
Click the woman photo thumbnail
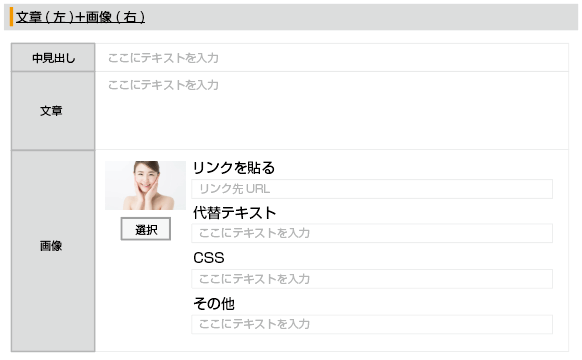(146, 185)
